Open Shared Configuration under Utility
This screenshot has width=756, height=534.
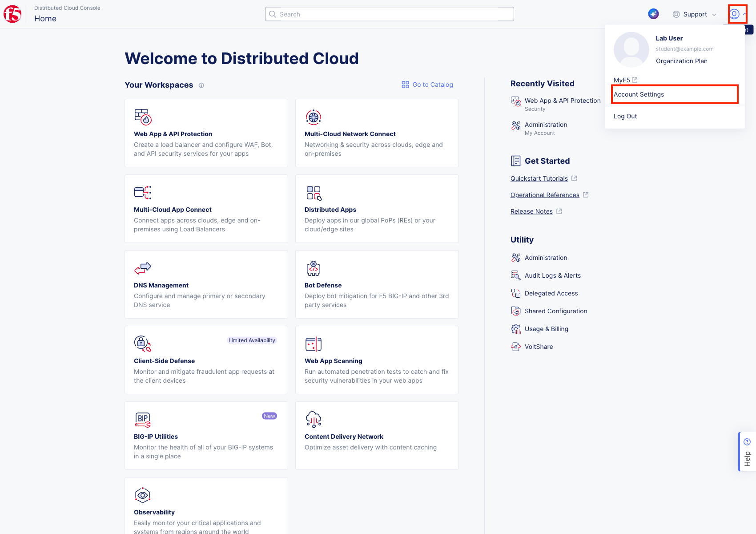click(556, 311)
